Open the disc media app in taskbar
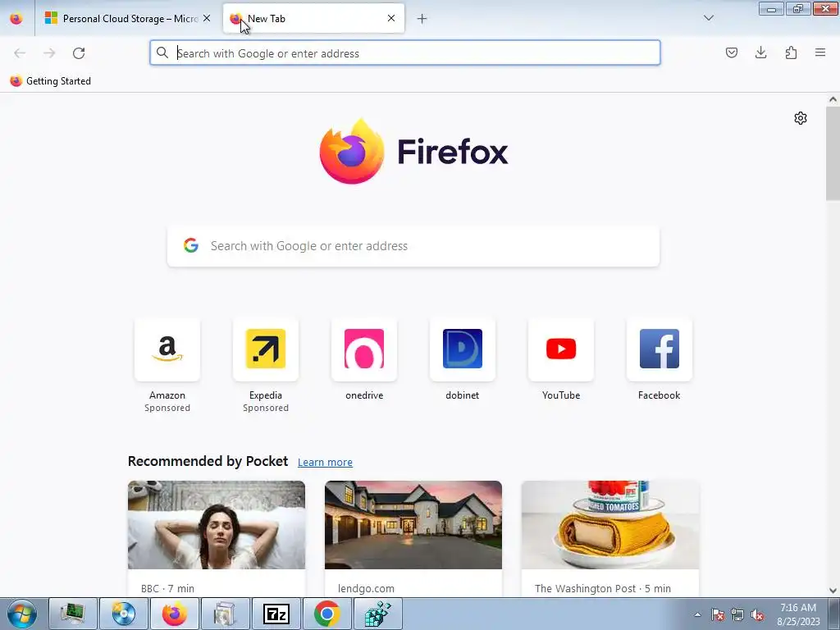The width and height of the screenshot is (840, 630). 123,614
